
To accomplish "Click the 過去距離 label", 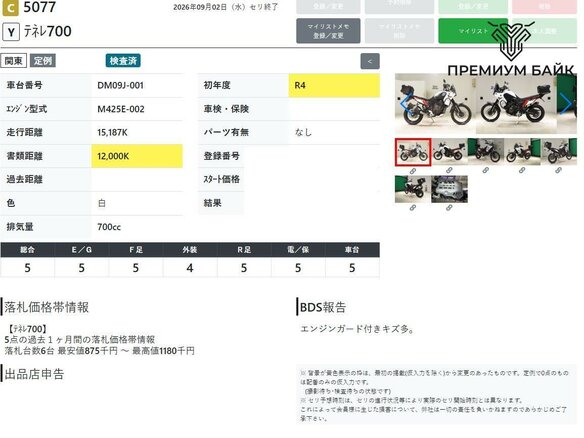I will tap(25, 180).
